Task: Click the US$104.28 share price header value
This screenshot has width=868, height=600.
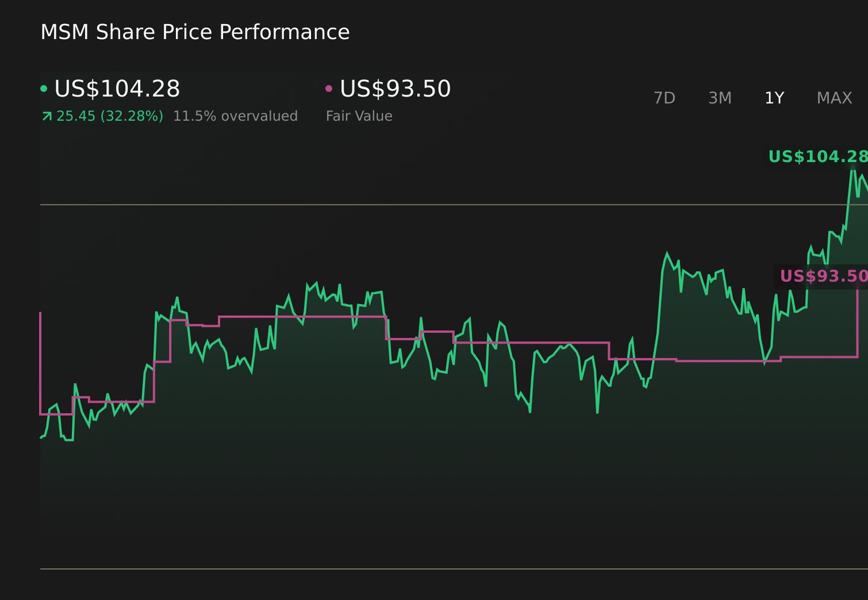Action: (117, 89)
